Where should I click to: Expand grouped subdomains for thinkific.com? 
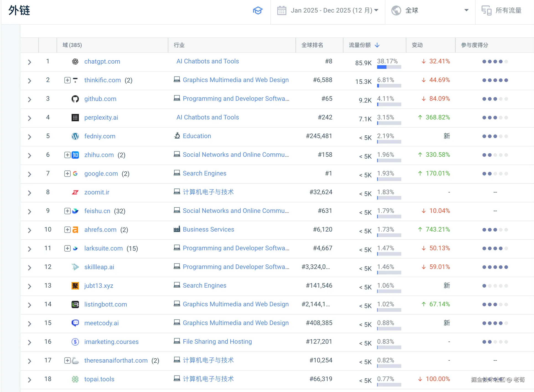tap(67, 80)
